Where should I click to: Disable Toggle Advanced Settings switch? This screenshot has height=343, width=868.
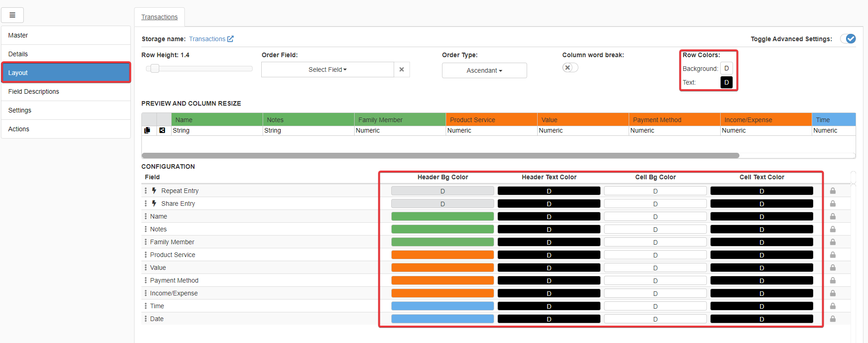click(848, 39)
